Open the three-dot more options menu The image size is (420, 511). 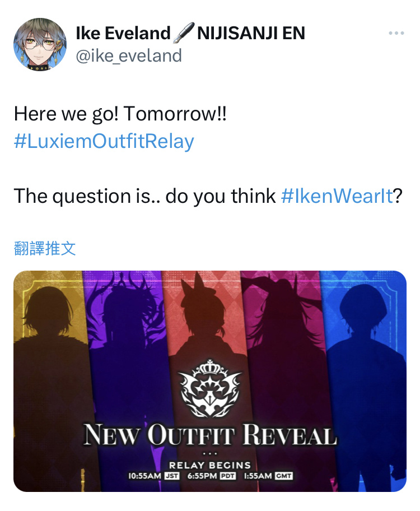tap(396, 33)
